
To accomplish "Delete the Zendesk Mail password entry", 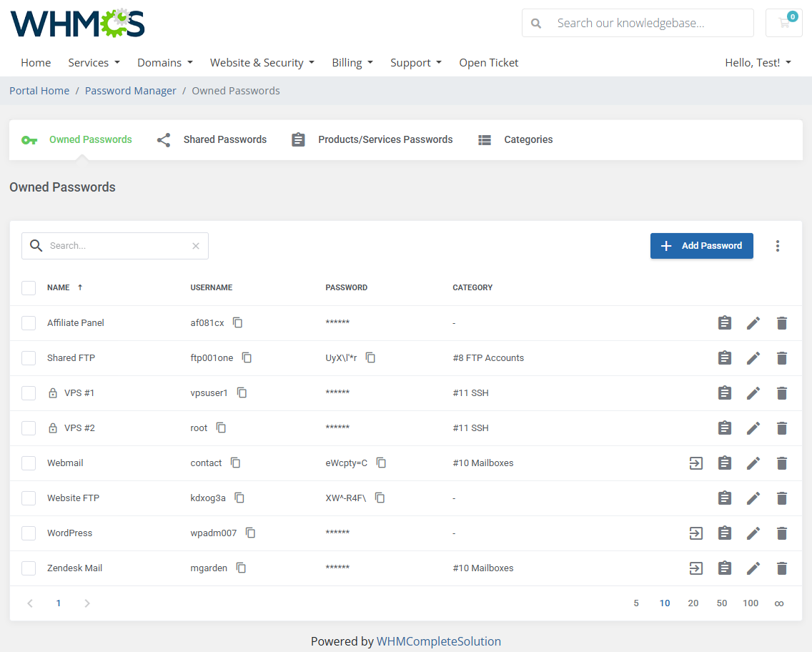I will 781,568.
